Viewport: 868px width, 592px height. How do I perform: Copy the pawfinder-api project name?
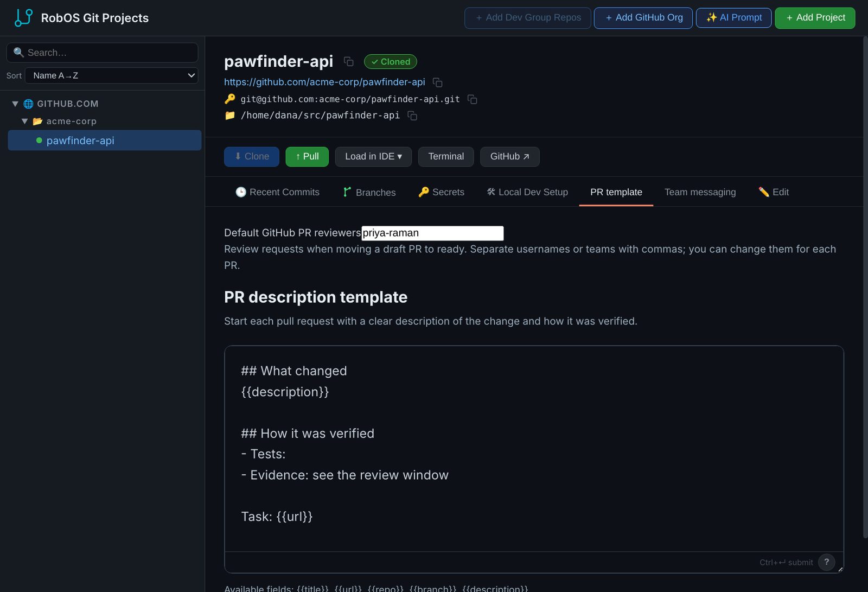(x=349, y=62)
